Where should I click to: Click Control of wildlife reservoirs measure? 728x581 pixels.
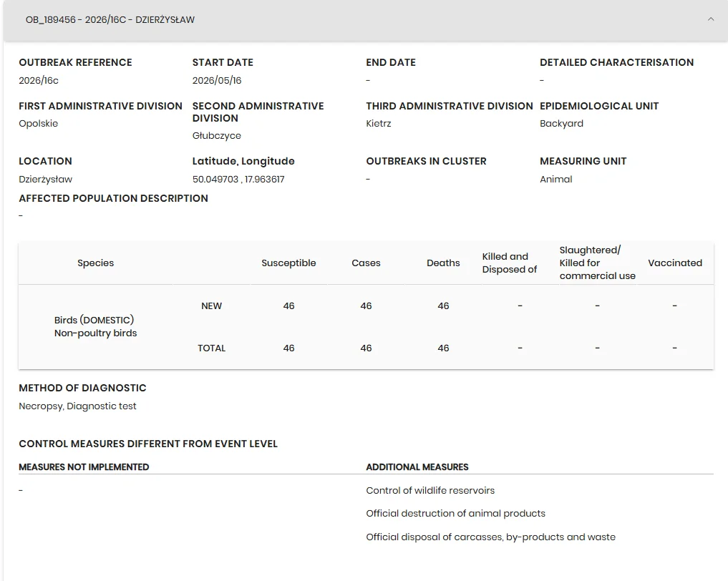(x=430, y=491)
